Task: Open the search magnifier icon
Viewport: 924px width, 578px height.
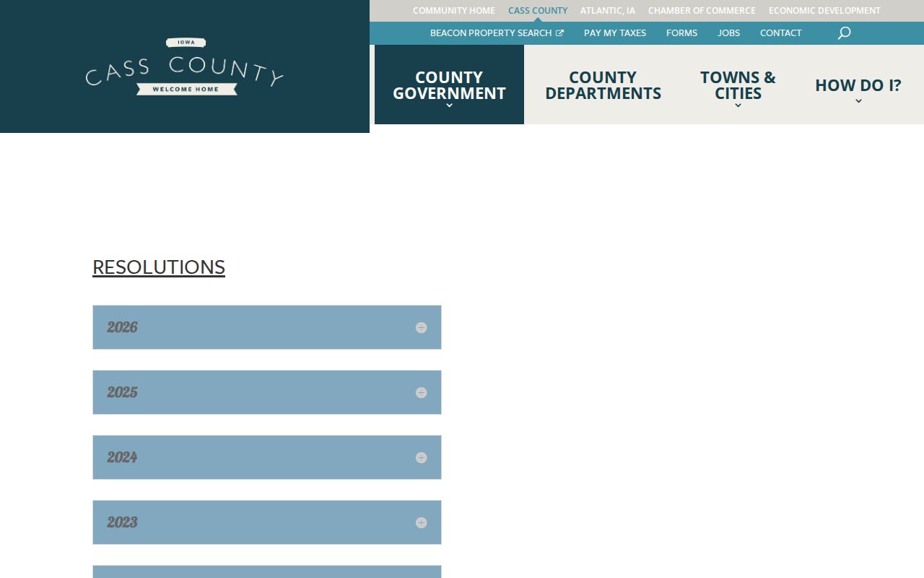Action: 844,33
